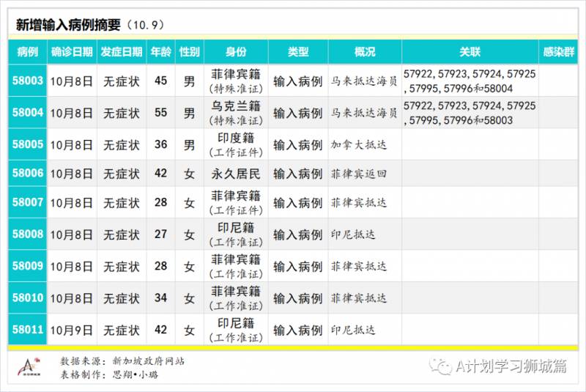Viewport: 586px width, 392px height.
Task: Click 菲律宾籍 (工作证件) in row 58007
Action: pyautogui.click(x=236, y=202)
